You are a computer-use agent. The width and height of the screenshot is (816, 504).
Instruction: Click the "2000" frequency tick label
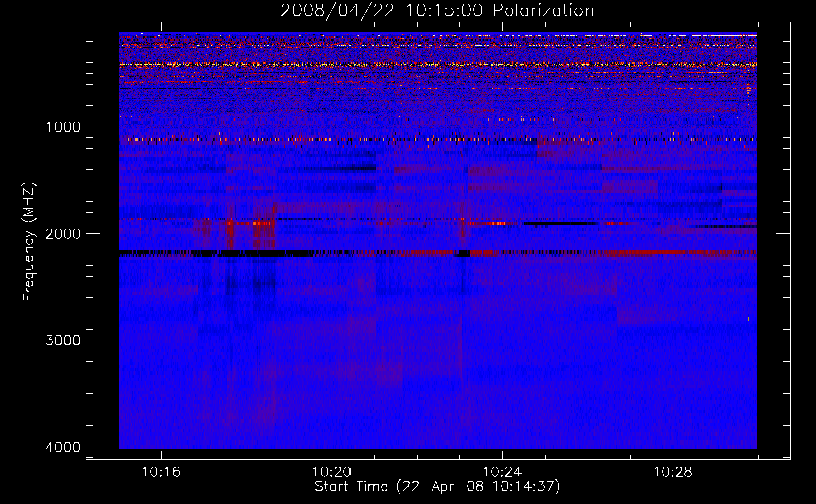click(x=63, y=234)
